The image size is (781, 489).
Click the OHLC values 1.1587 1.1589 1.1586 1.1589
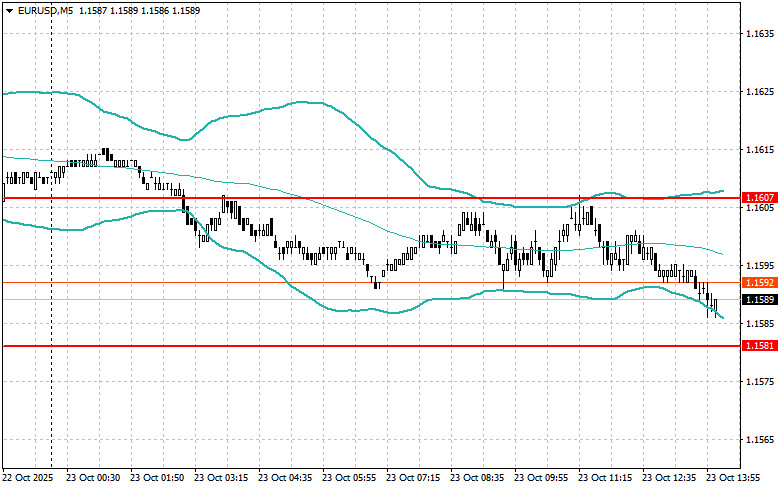point(139,10)
